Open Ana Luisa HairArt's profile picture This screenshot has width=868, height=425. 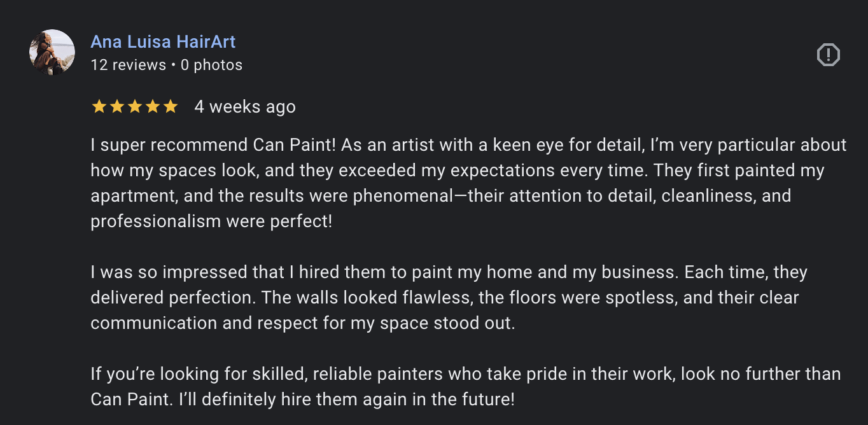tap(52, 52)
